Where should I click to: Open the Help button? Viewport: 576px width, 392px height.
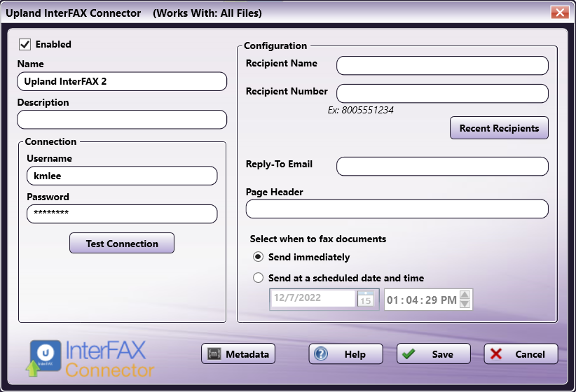click(x=345, y=353)
